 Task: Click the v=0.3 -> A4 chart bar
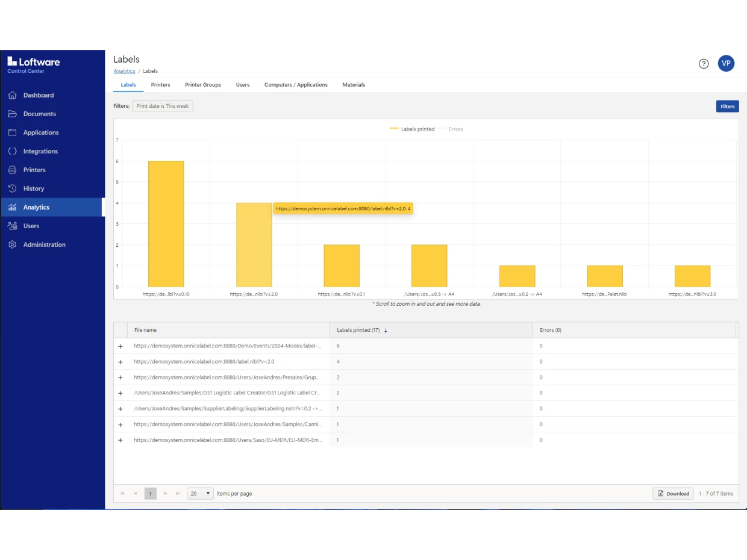pyautogui.click(x=430, y=266)
